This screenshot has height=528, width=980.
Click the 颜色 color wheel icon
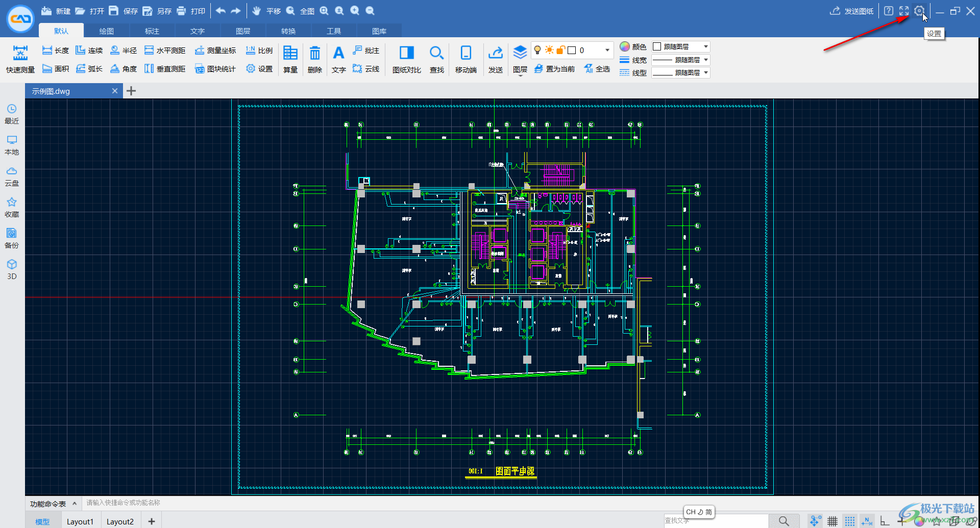coord(625,46)
